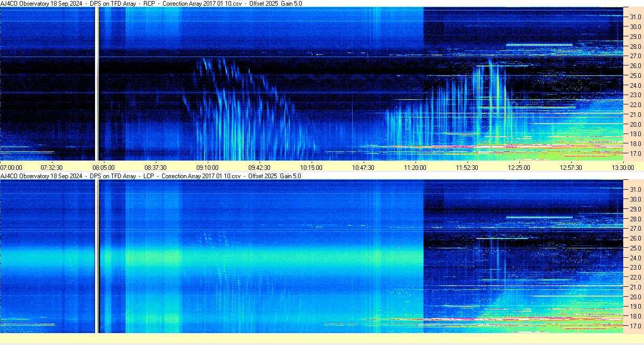The height and width of the screenshot is (345, 644).
Task: Click the 21.0 frequency label in LCP panel
Action: click(635, 287)
